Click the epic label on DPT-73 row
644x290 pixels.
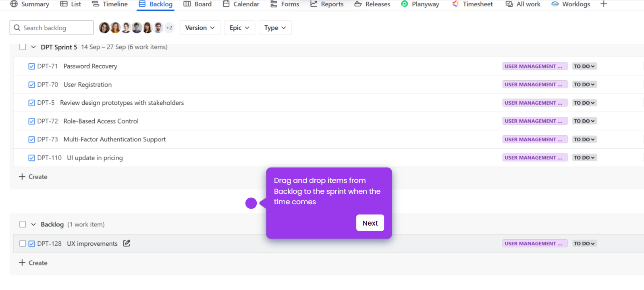coord(535,139)
